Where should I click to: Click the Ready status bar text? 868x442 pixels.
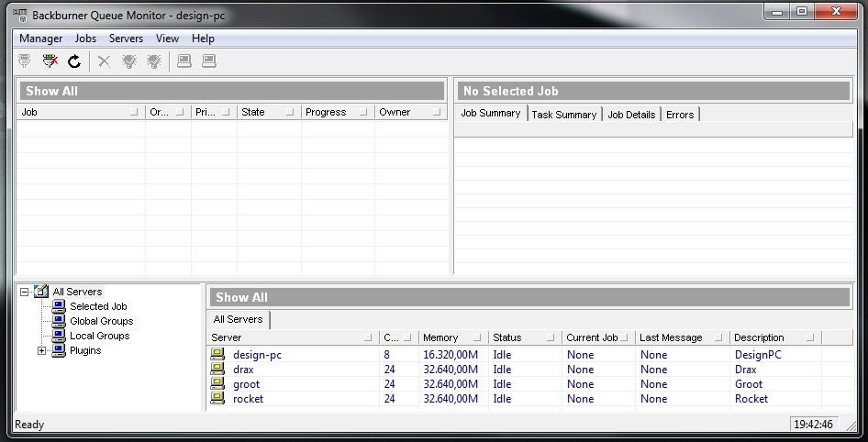pyautogui.click(x=29, y=425)
